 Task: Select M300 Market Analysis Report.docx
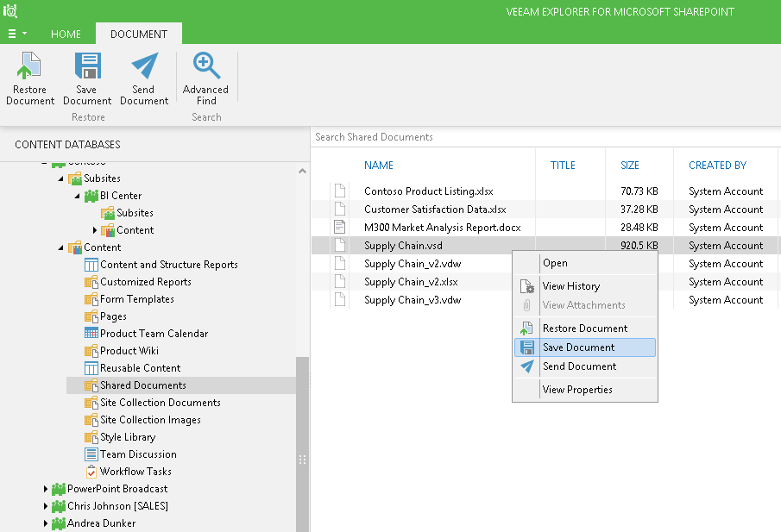(443, 228)
